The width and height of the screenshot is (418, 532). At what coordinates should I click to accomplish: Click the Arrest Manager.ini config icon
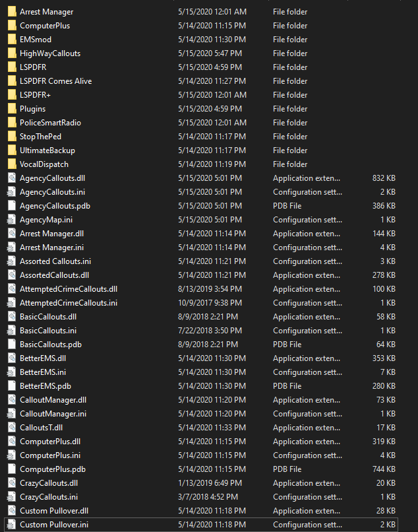pyautogui.click(x=11, y=248)
